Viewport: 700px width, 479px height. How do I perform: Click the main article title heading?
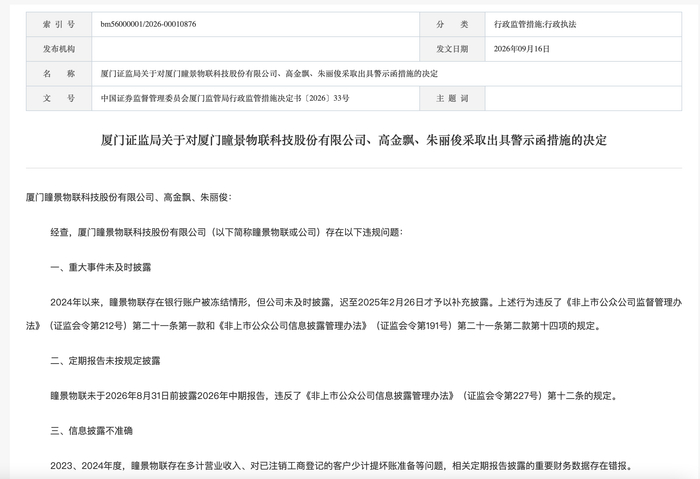pos(354,140)
